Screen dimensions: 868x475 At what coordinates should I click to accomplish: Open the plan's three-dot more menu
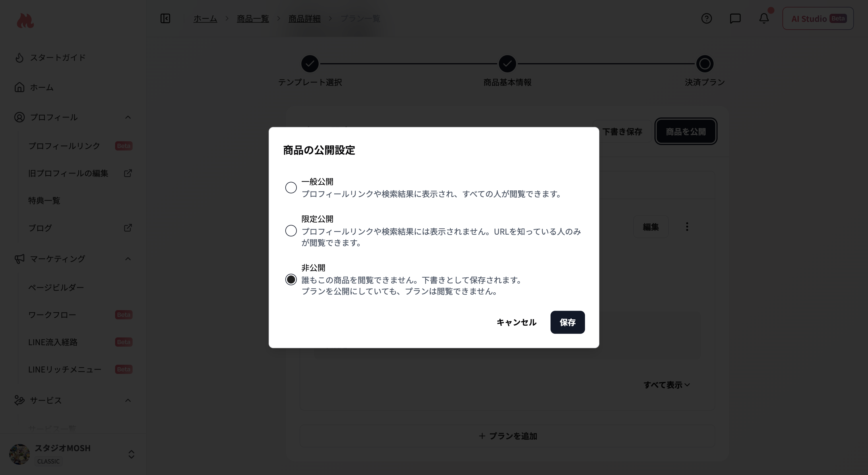[687, 227]
